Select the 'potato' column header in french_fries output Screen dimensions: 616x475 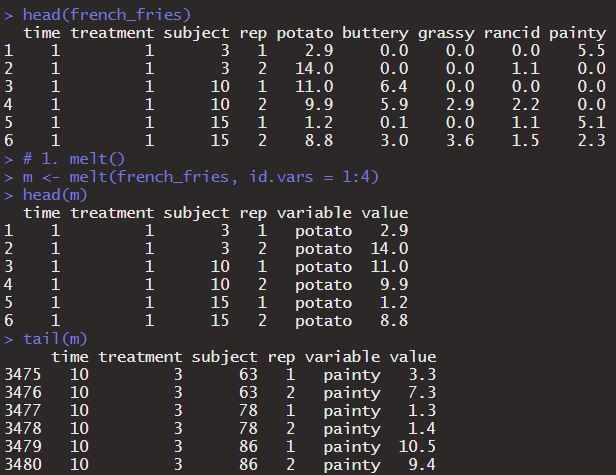pyautogui.click(x=305, y=33)
